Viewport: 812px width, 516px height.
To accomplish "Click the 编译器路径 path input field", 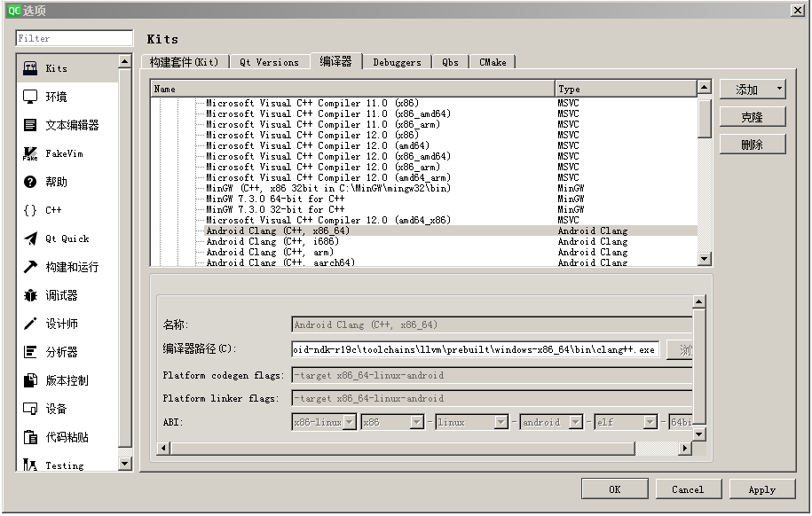I will tap(476, 350).
